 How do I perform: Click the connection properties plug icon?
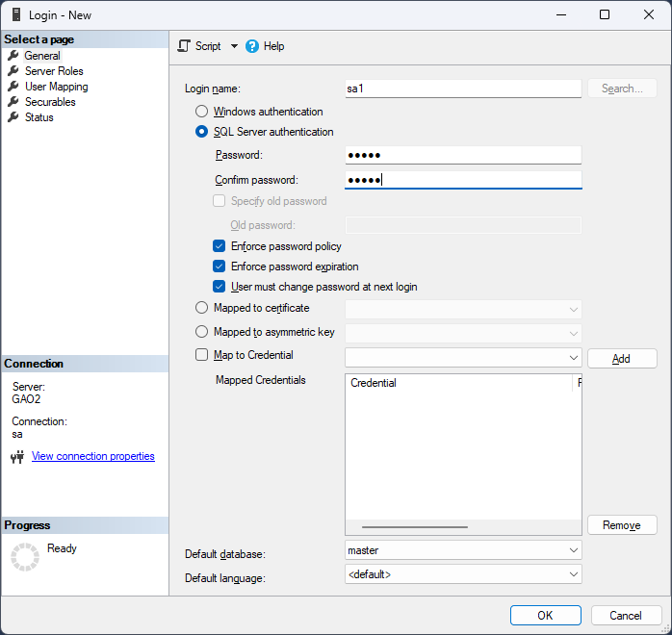point(17,457)
